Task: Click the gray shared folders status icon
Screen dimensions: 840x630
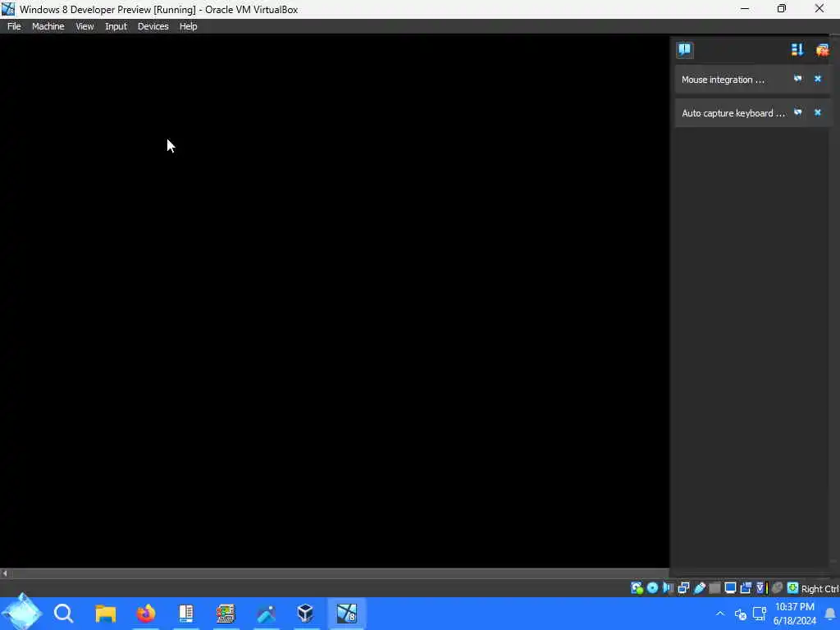Action: pos(714,588)
